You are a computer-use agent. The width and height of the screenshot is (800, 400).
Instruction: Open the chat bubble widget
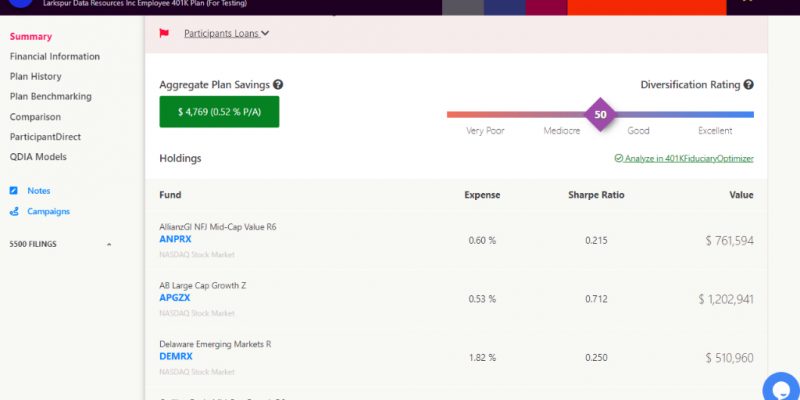779,386
